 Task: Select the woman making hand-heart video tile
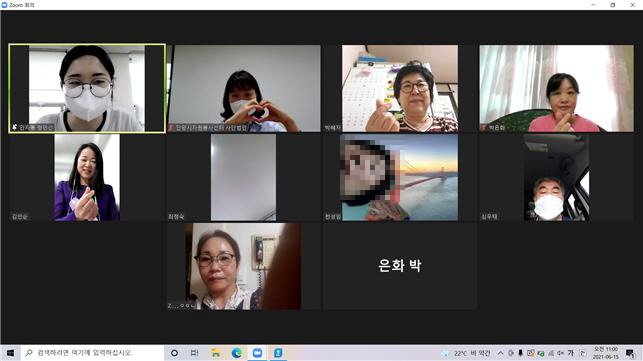click(x=244, y=89)
